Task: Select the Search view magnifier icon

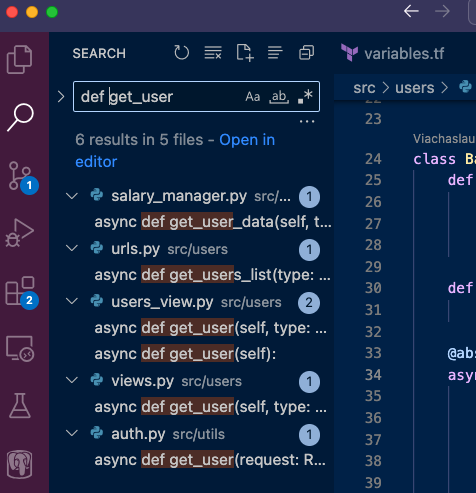Action: [x=20, y=117]
